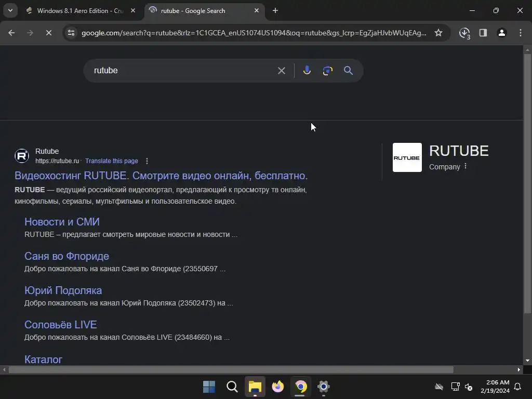Bookmark this page with star icon
The height and width of the screenshot is (399, 532).
tap(438, 33)
